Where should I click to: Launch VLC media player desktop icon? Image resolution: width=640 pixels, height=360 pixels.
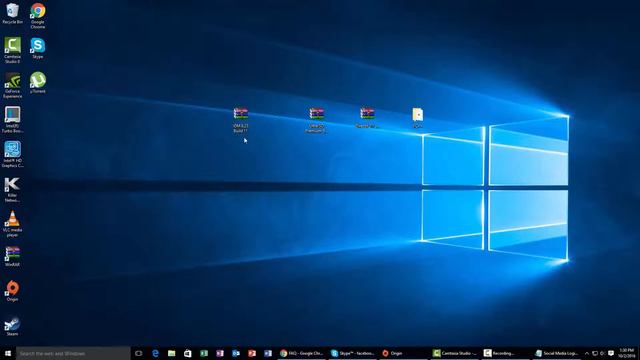point(12,224)
